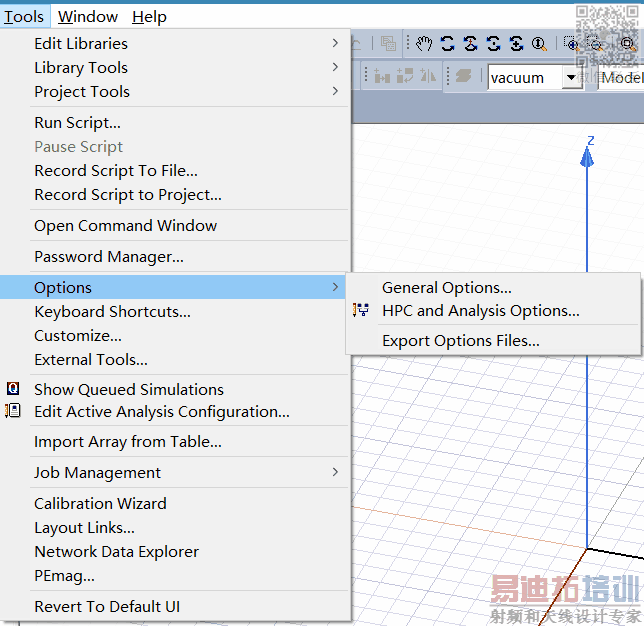
Task: Select the plain Rotate view tool
Action: pos(447,43)
